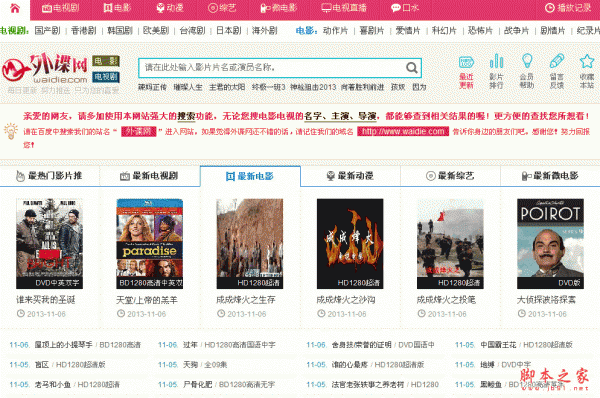Screen dimensions: 600x398
Task: Open POIROT poster thumbnail
Action: 551,244
